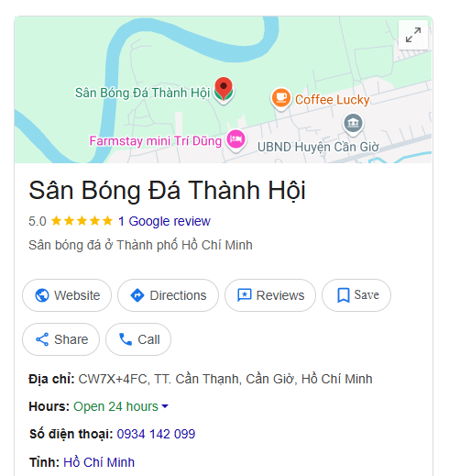Click the bookmark Save icon
449x476 pixels.
344,295
